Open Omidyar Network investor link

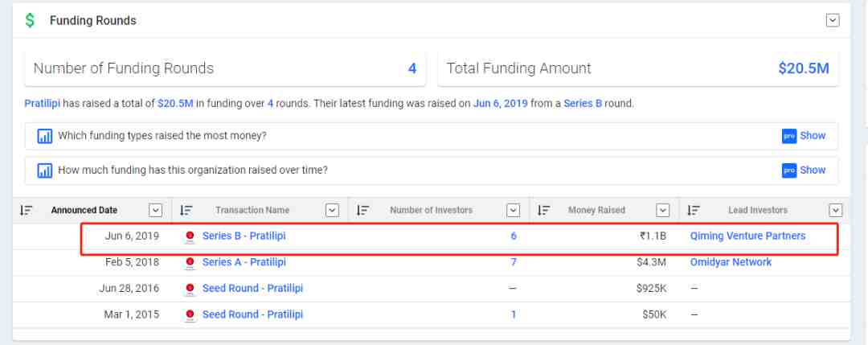731,262
